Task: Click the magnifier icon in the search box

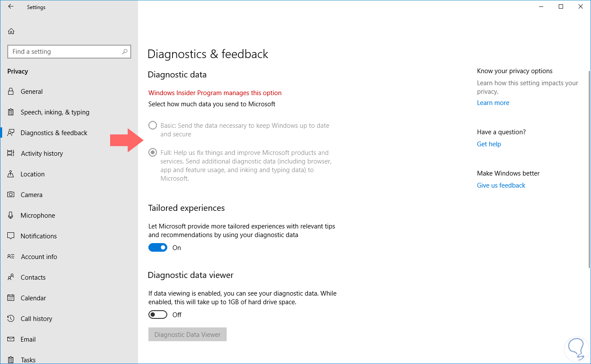Action: (125, 52)
